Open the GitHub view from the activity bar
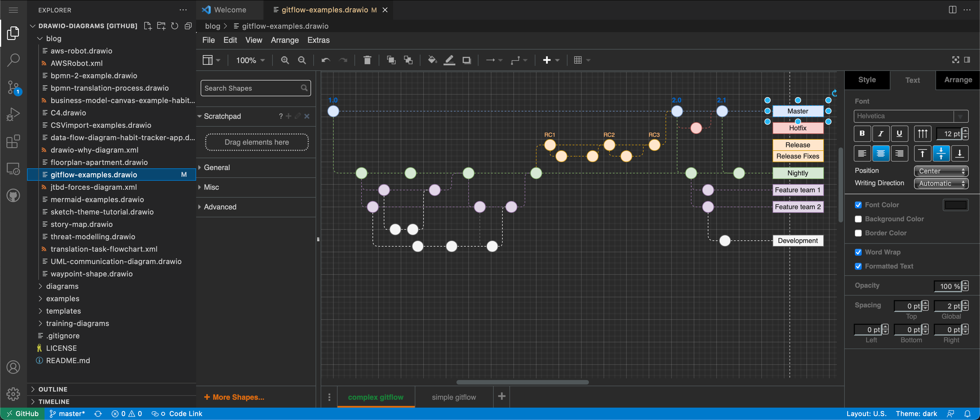Screen dimensions: 980x420 pos(13,195)
